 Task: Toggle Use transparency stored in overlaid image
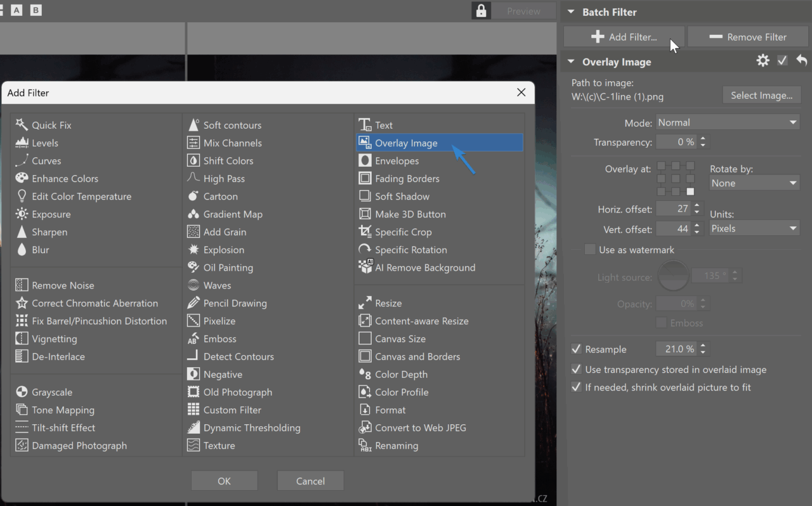(x=576, y=369)
